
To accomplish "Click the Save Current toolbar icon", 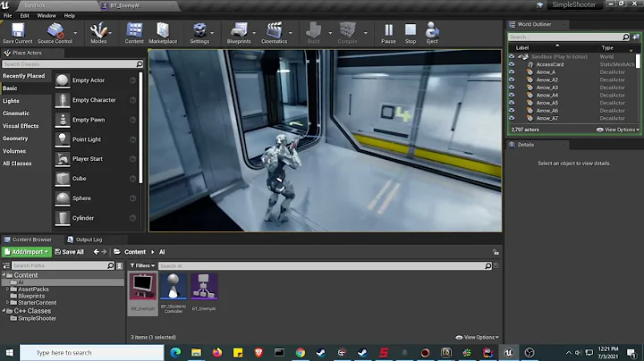I will coord(18,33).
